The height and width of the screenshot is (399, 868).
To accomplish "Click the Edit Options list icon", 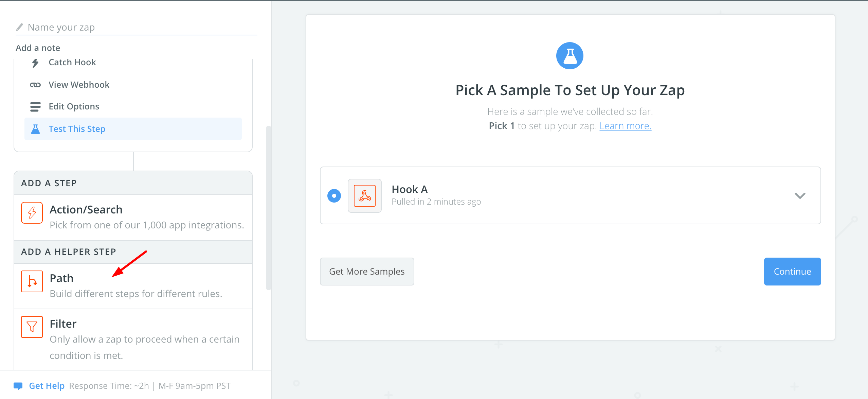I will pyautogui.click(x=35, y=107).
